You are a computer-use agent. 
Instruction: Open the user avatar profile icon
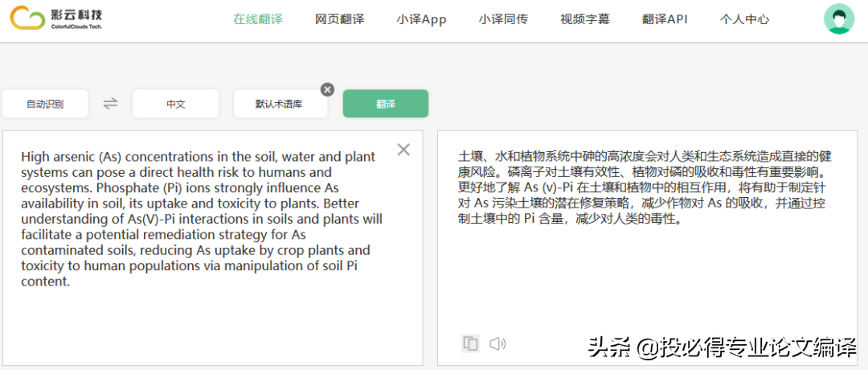click(839, 19)
